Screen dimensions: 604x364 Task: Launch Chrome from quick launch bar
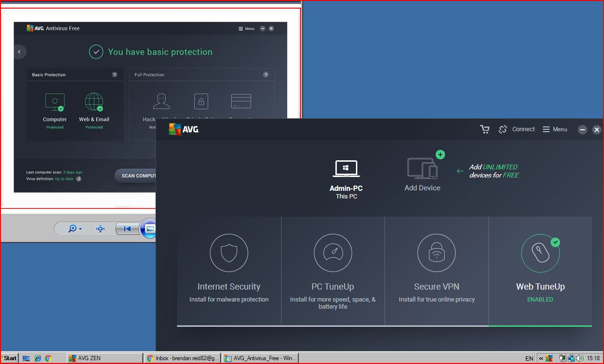pyautogui.click(x=48, y=358)
